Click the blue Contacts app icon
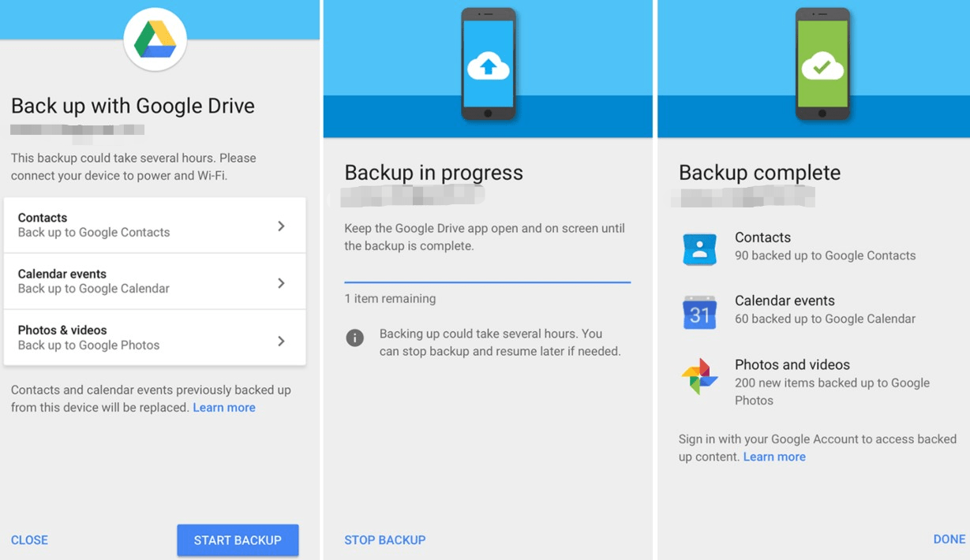 (699, 249)
